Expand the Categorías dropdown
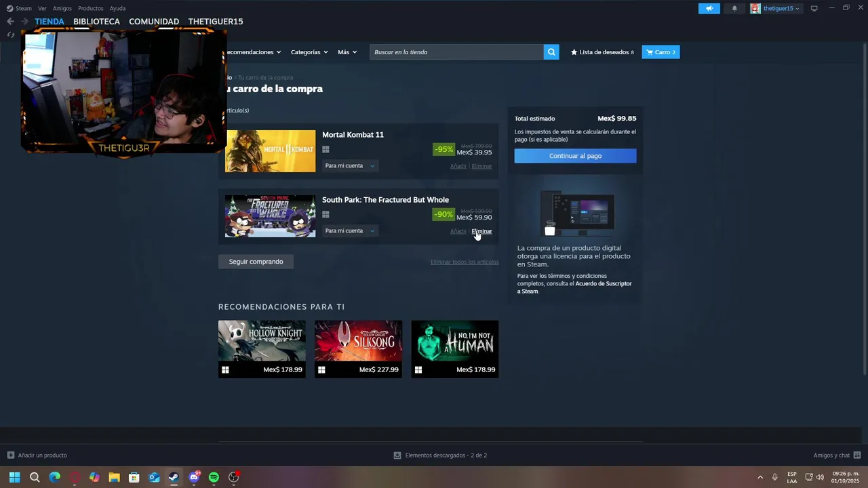 coord(309,52)
